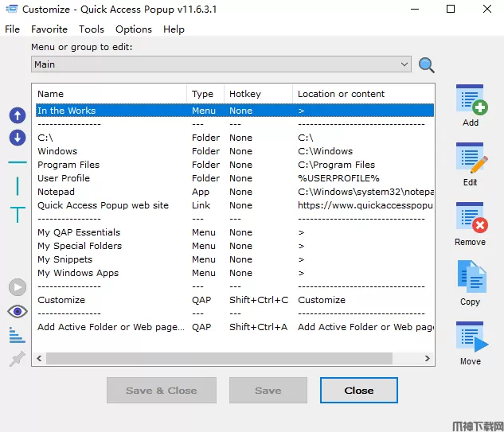This screenshot has width=504, height=432.
Task: Click the Remove favorite icon
Action: (470, 217)
